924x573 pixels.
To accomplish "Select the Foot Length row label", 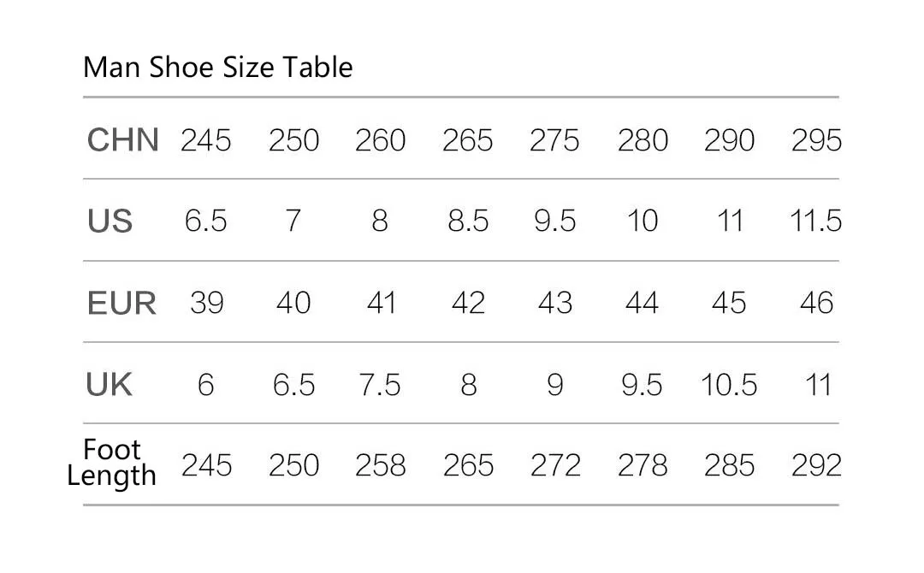I will 111,463.
